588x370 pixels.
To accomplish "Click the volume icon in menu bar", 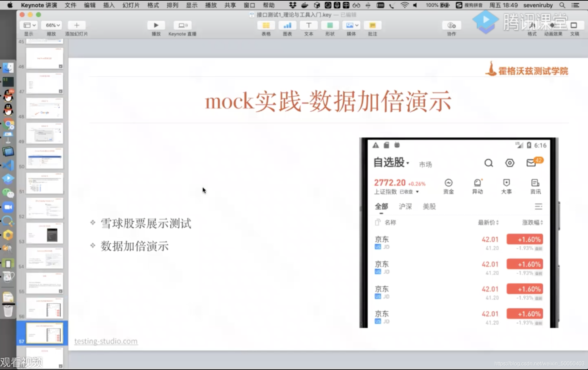I will click(x=415, y=5).
